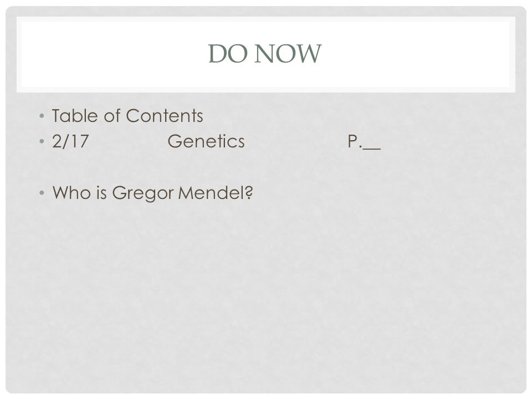Select the Who is Gregor Mendel question
This screenshot has height=399, width=532.
pyautogui.click(x=153, y=193)
